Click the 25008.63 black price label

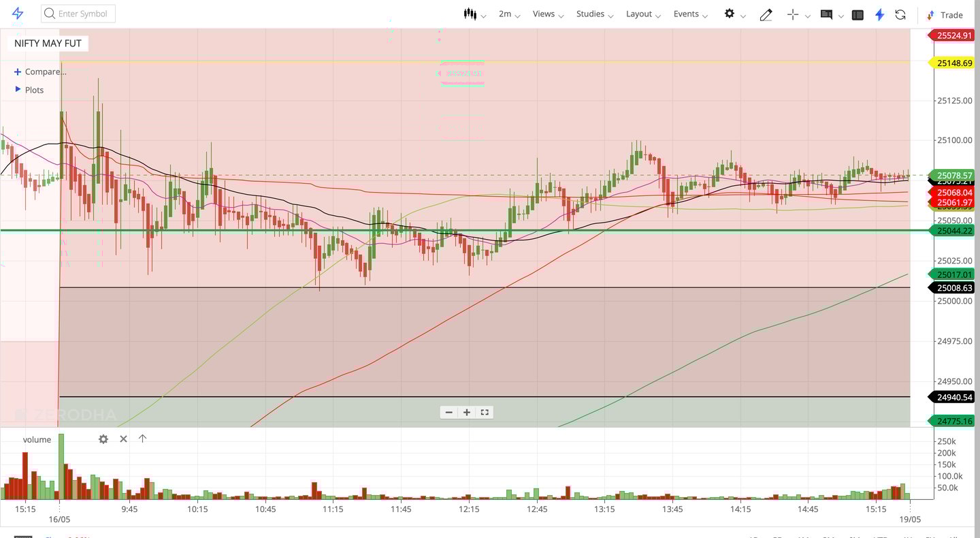[953, 288]
